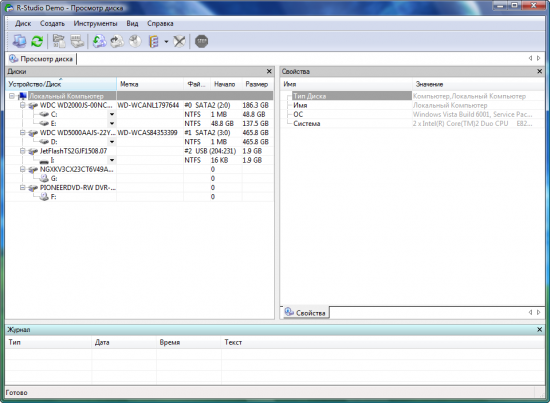This screenshot has width=550, height=403.
Task: Close the Свойства panel
Action: [539, 72]
